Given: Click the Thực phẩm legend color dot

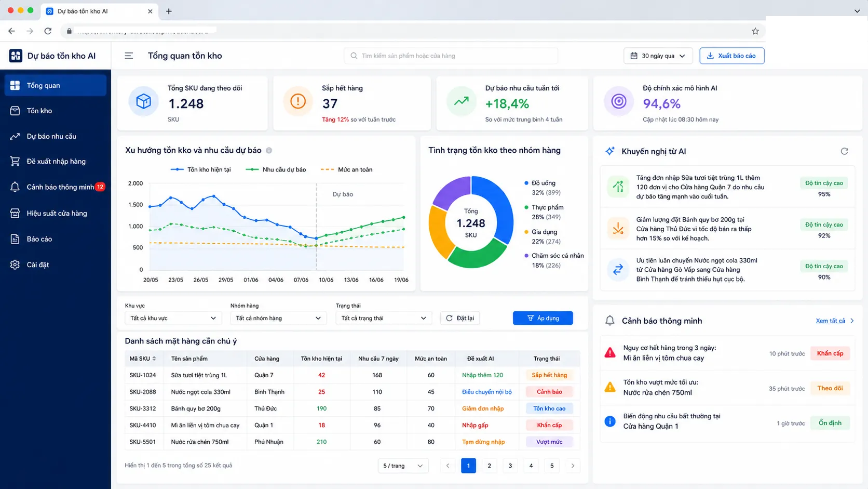Looking at the screenshot, I should (526, 207).
